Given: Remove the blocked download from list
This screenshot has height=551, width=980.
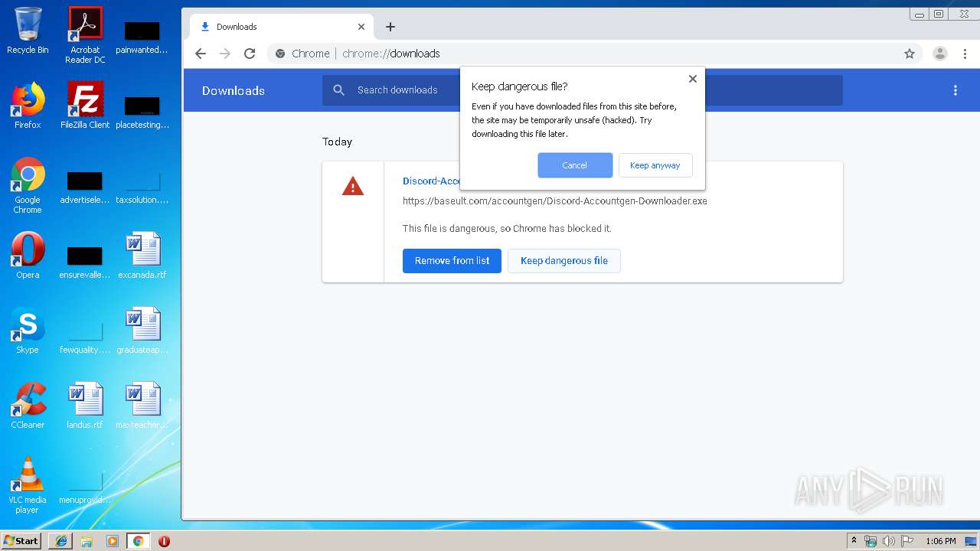Looking at the screenshot, I should coord(452,261).
